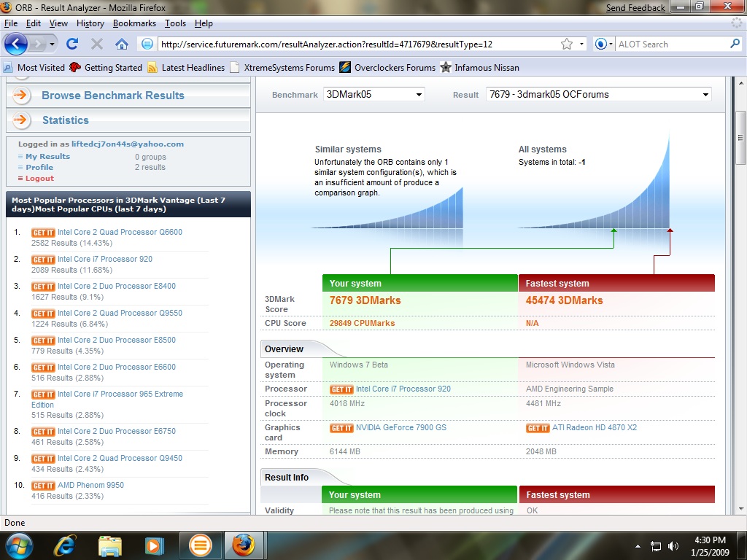Open Windows Explorer folder on taskbar
The width and height of the screenshot is (747, 560).
click(x=110, y=545)
